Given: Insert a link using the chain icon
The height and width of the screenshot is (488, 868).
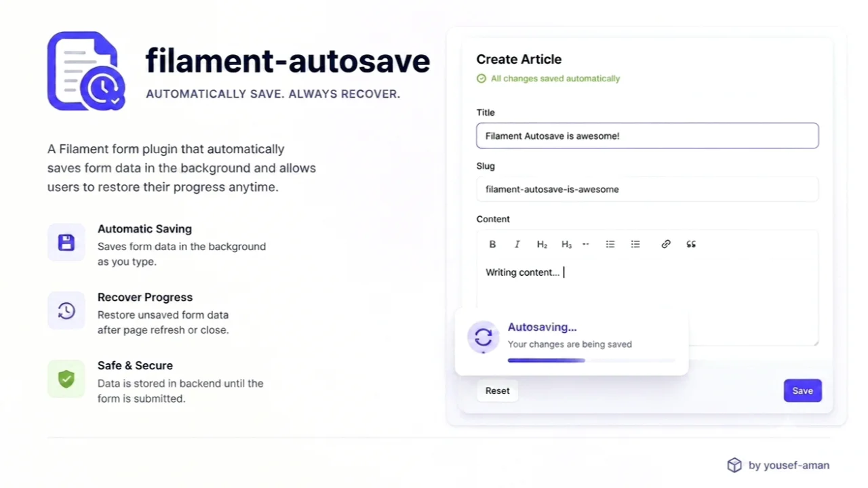Looking at the screenshot, I should (x=666, y=244).
